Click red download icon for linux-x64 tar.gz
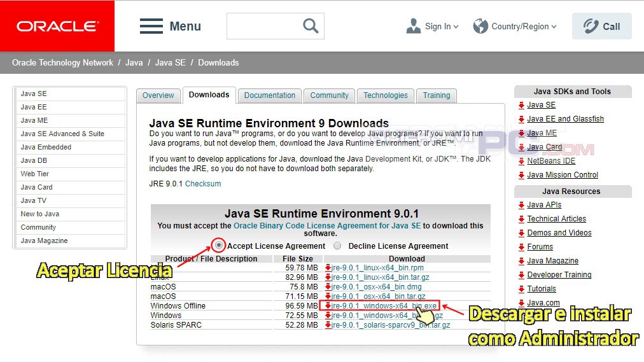Image resolution: width=644 pixels, height=362 pixels. coord(328,277)
